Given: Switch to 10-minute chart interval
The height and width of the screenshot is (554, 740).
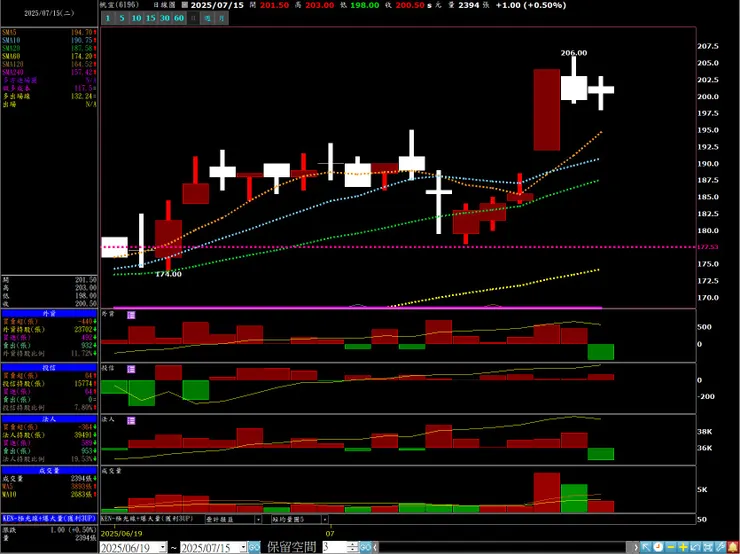Looking at the screenshot, I should click(136, 18).
